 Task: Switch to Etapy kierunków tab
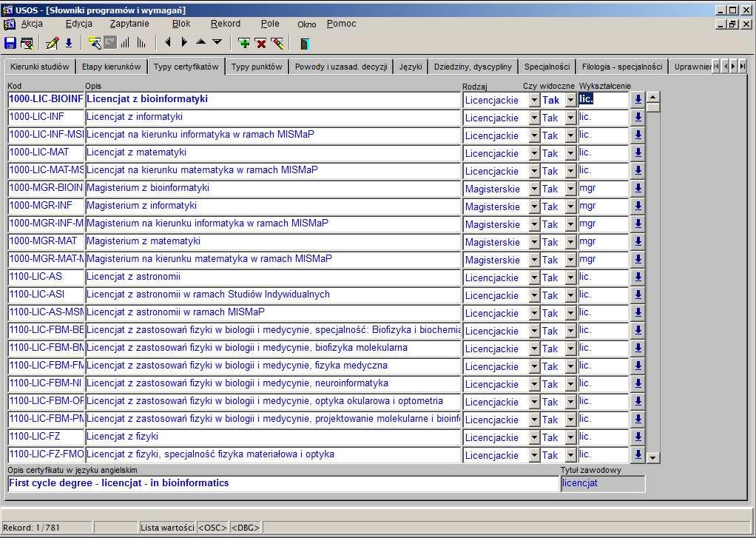coord(112,67)
